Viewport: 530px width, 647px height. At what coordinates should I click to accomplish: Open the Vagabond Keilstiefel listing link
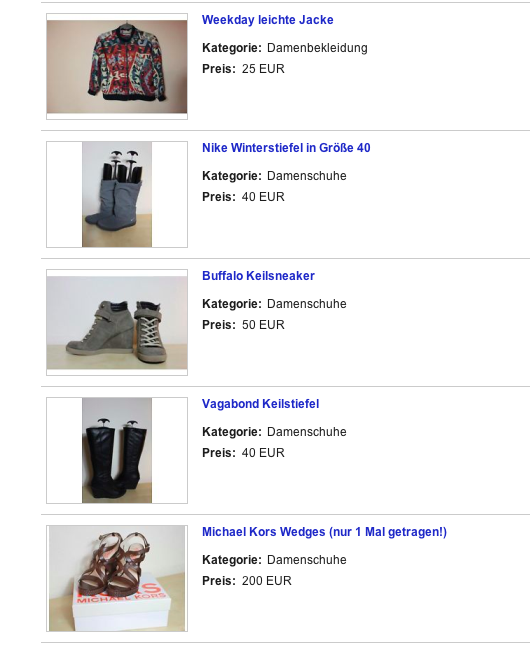click(x=260, y=404)
